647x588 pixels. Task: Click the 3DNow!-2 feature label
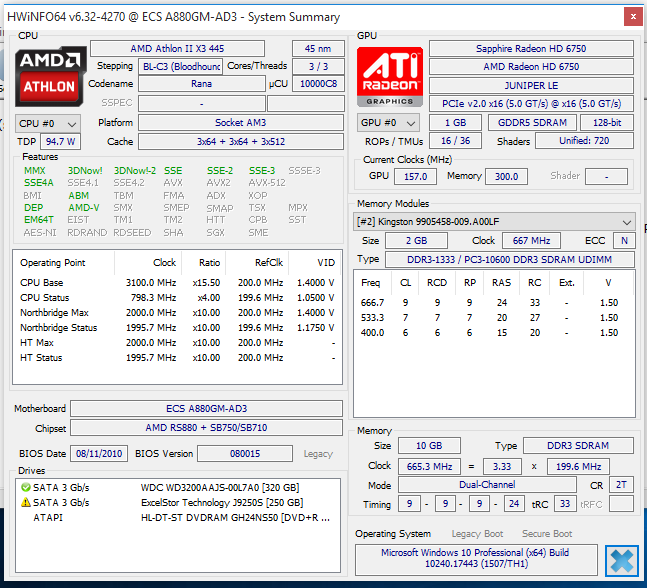coord(135,170)
